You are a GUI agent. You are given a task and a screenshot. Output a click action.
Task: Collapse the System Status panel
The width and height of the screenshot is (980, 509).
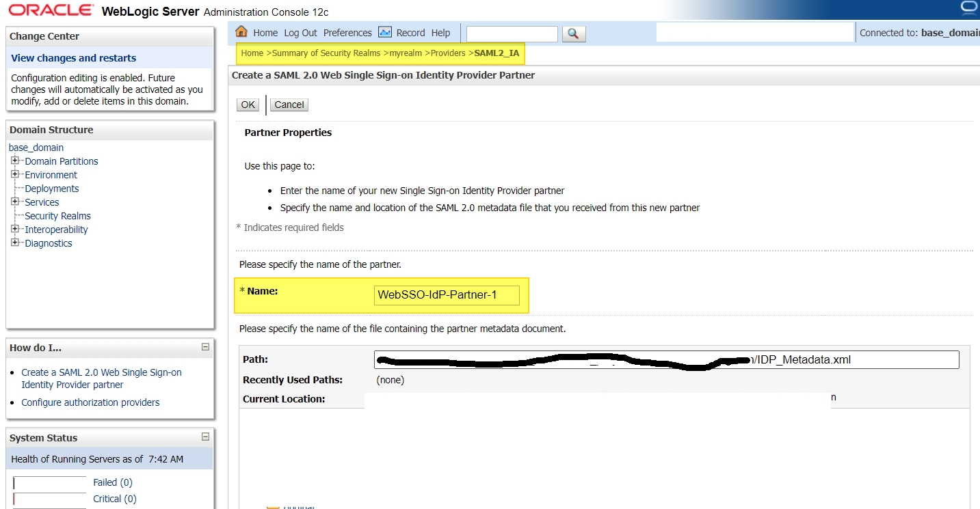tap(205, 437)
